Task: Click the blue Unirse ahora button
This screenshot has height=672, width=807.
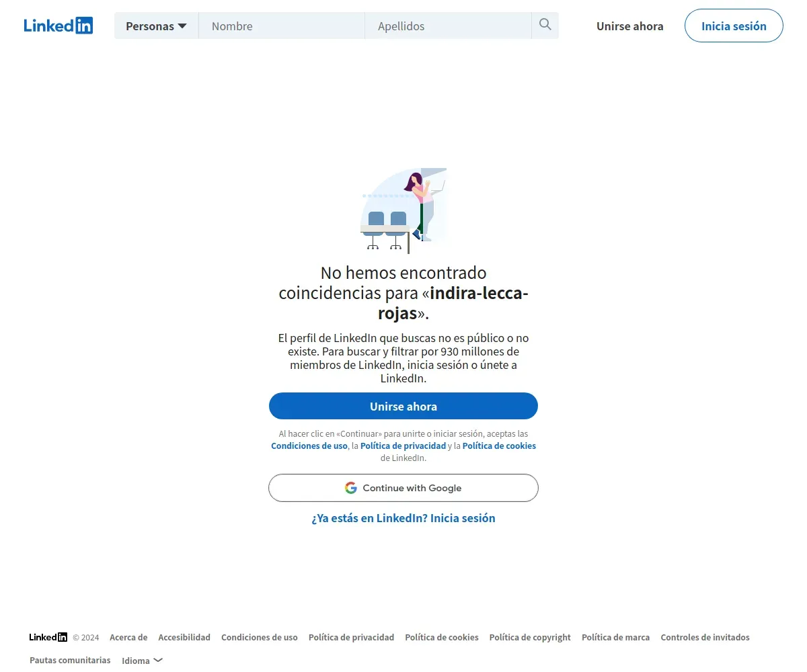Action: (403, 406)
